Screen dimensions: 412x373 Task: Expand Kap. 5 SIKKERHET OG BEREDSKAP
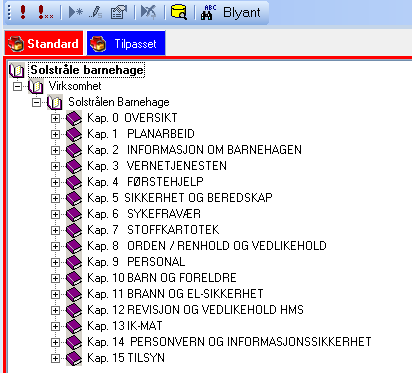tap(55, 198)
